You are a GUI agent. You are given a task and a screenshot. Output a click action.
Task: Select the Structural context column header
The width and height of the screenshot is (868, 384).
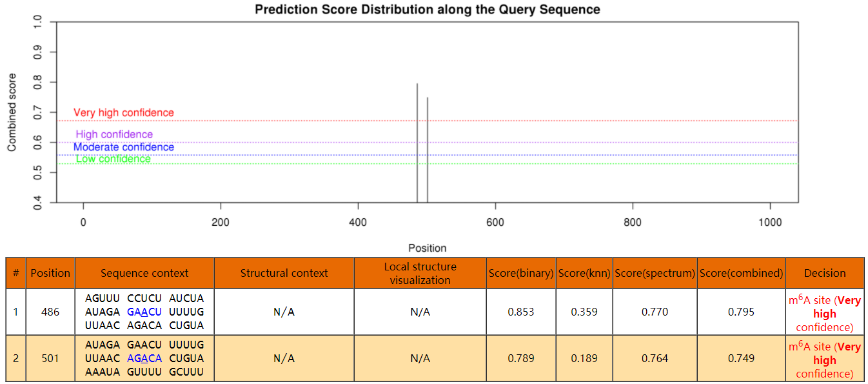tap(284, 273)
